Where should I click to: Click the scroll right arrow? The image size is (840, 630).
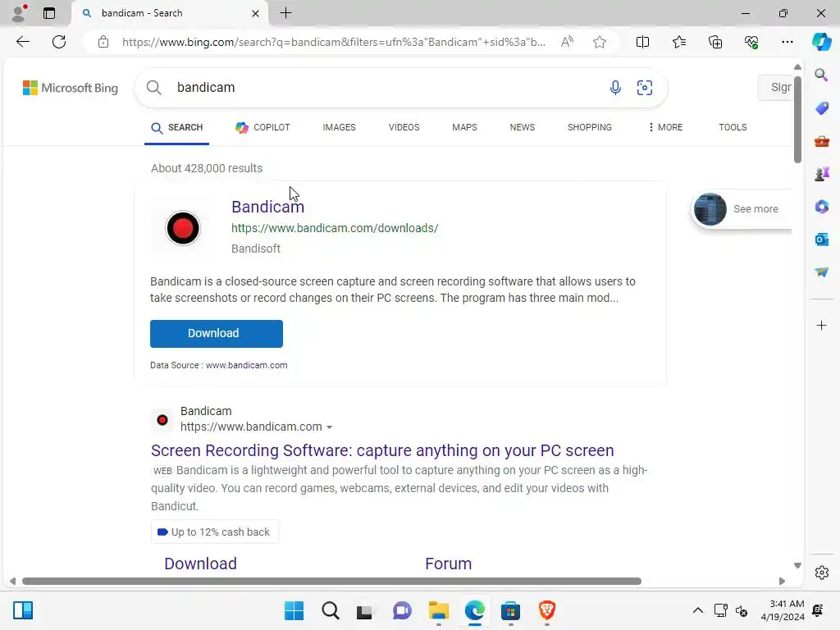pyautogui.click(x=782, y=582)
